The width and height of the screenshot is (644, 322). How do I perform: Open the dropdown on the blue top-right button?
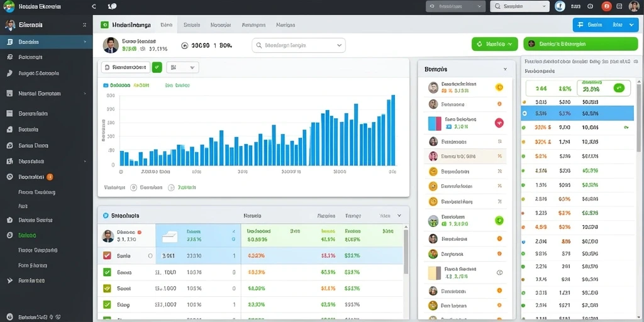pyautogui.click(x=631, y=25)
